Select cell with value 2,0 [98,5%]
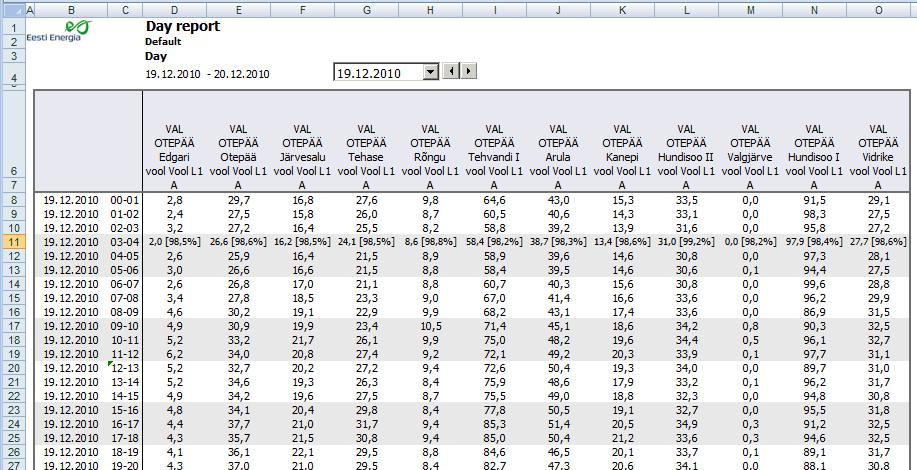The height and width of the screenshot is (470, 917). point(174,242)
